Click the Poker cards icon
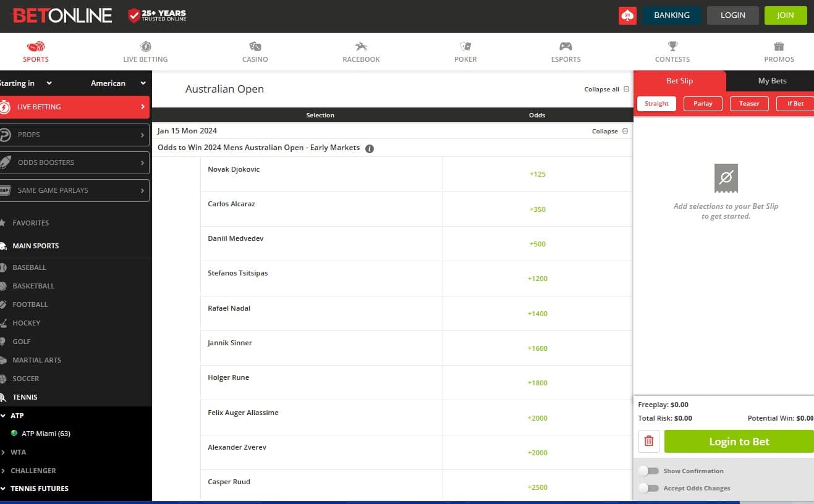814x504 pixels. tap(465, 46)
